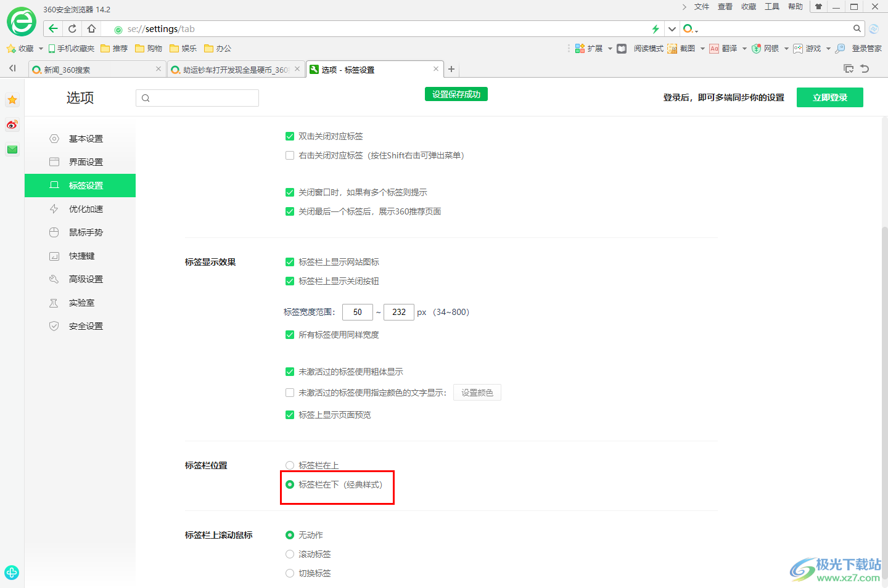888x588 pixels.
Task: Toggle 所有标签使用同样宽度 checkbox
Action: pos(290,335)
